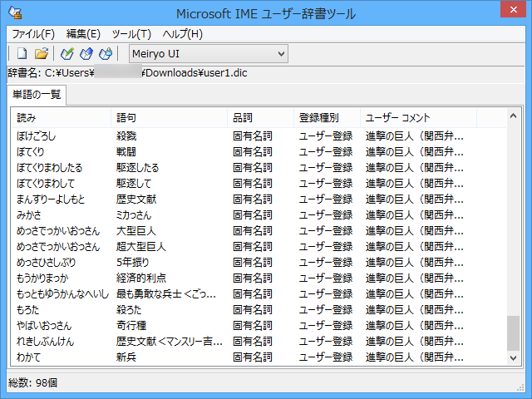Click the phrase ミカっさん
This screenshot has width=532, height=399.
coord(134,215)
